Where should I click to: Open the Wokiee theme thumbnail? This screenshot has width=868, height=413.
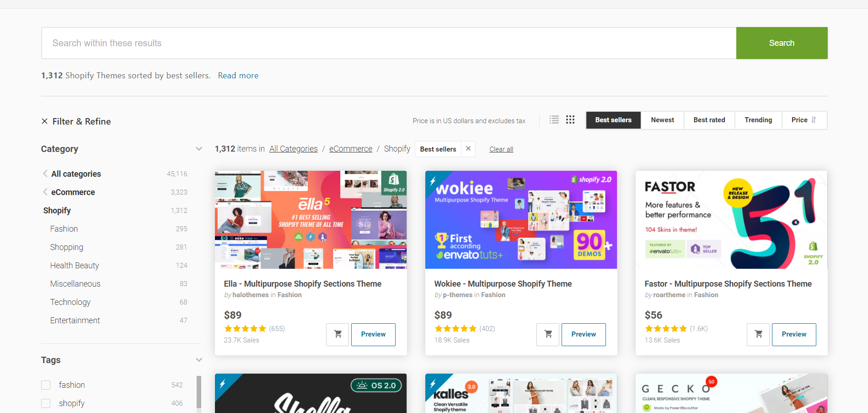[521, 220]
